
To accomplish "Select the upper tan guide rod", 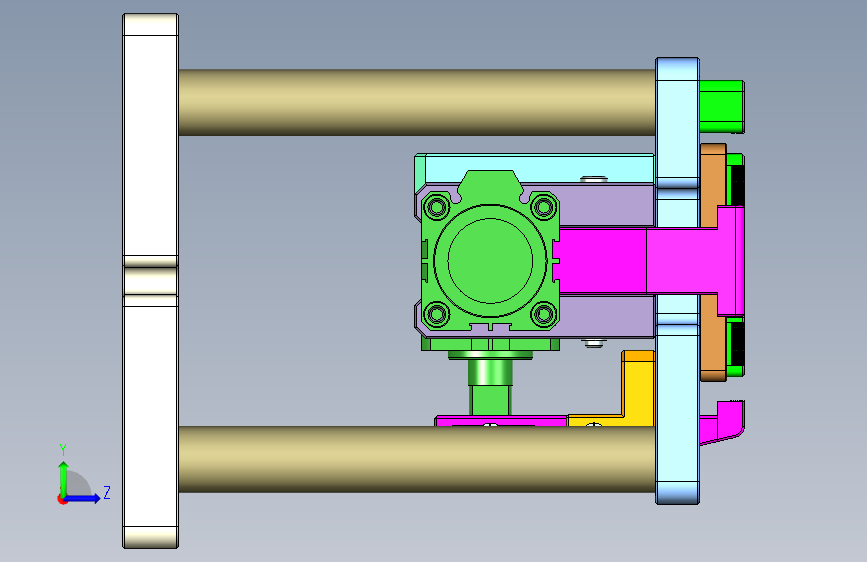I will pyautogui.click(x=417, y=102).
